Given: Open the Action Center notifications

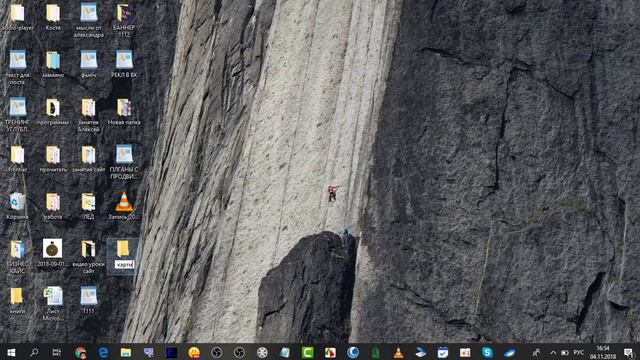Looking at the screenshot, I should tap(629, 352).
